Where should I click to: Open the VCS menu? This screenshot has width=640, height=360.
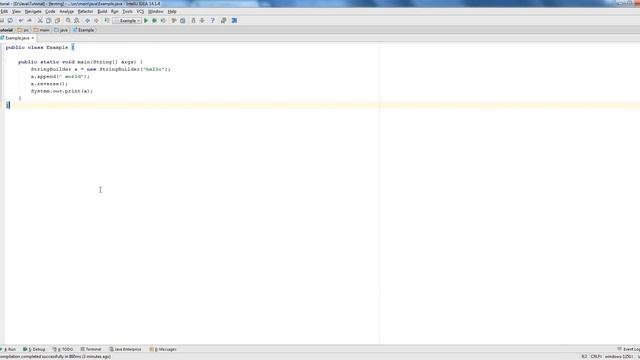pyautogui.click(x=140, y=11)
